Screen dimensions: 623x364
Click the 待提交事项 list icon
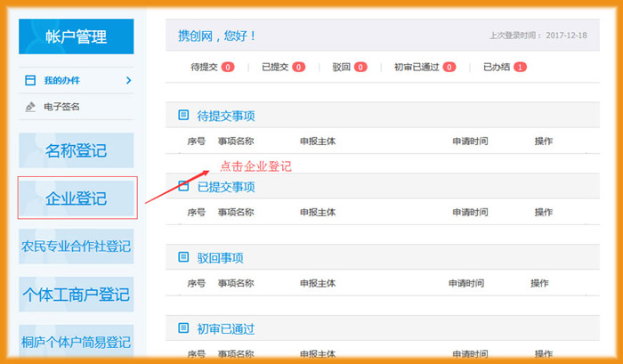183,115
